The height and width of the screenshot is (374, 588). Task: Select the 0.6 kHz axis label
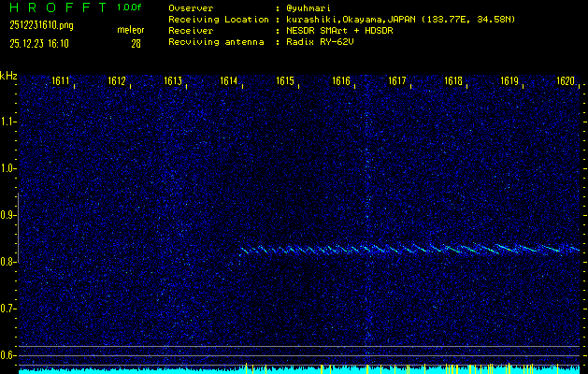click(8, 355)
